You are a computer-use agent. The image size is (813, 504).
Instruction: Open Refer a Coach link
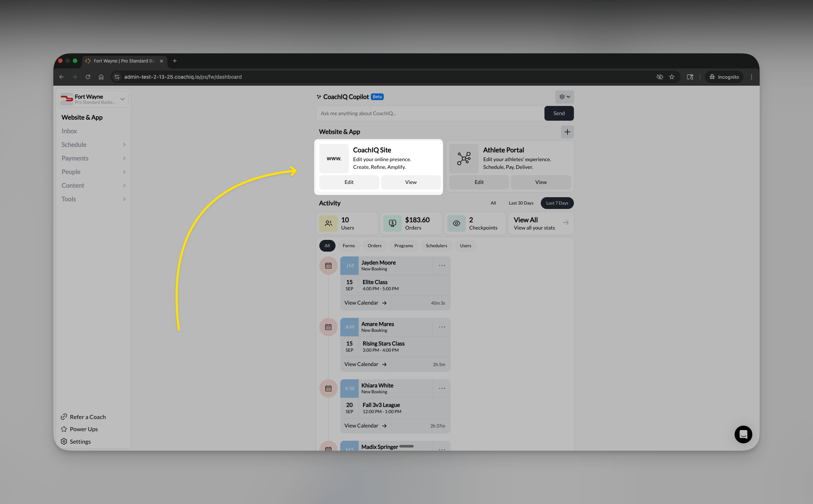coord(84,417)
